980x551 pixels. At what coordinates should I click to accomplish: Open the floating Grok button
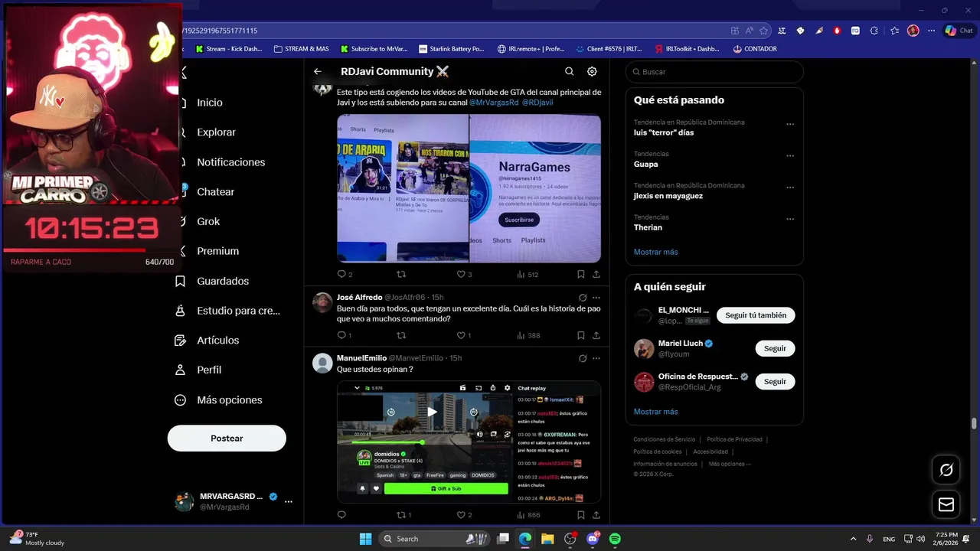946,470
